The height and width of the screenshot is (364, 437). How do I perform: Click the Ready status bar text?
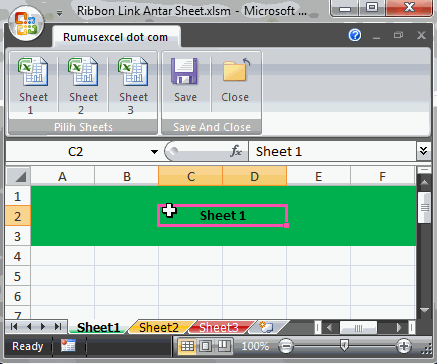[28, 346]
